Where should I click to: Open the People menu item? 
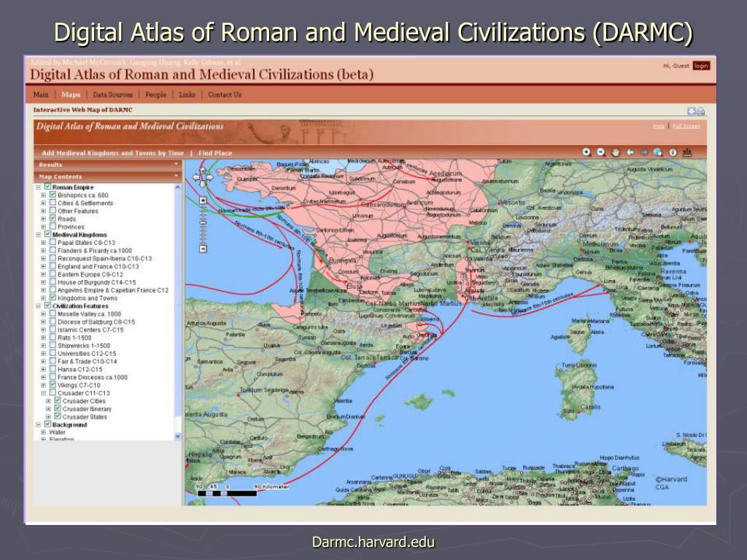[156, 95]
